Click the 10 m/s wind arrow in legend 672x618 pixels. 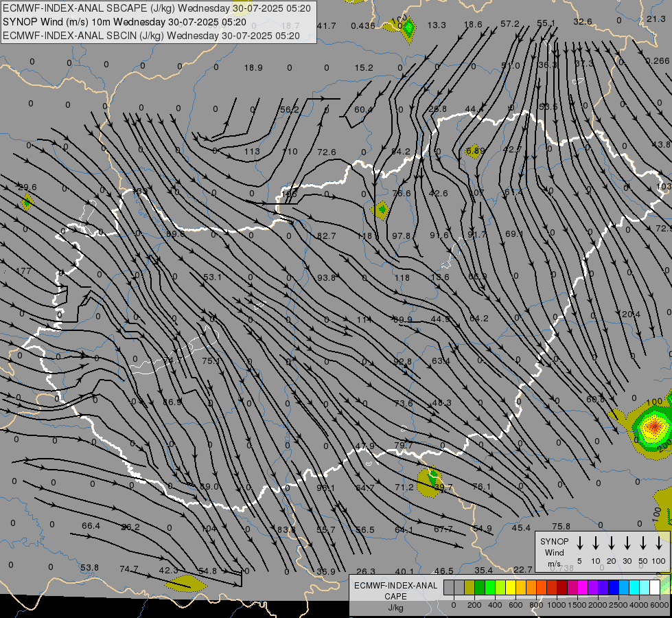tap(596, 543)
